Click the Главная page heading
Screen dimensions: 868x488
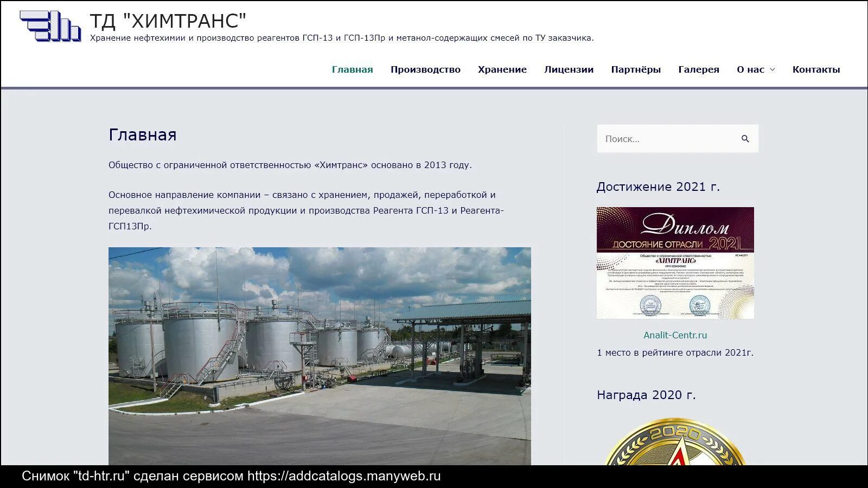click(x=143, y=134)
